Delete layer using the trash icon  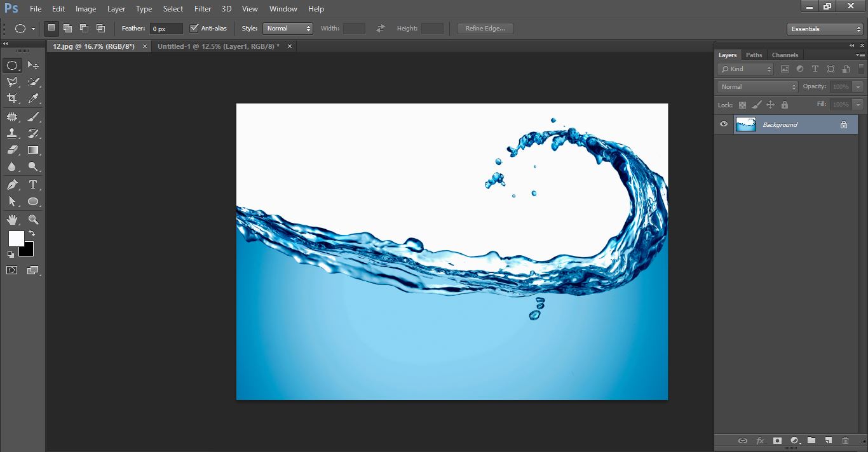coord(845,440)
